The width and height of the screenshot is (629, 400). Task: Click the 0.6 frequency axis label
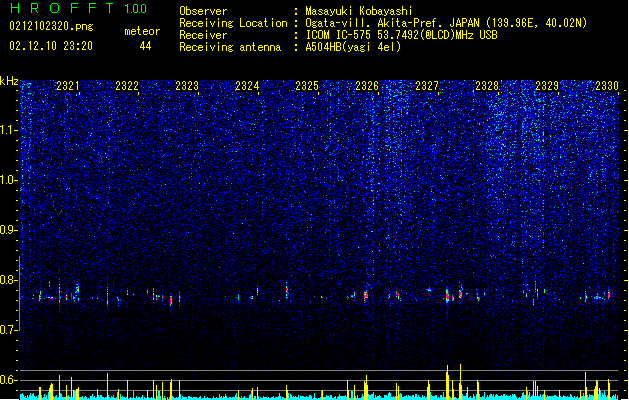9,380
